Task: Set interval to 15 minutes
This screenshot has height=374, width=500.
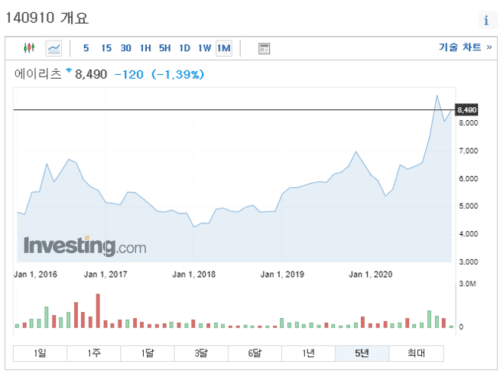Action: point(106,48)
